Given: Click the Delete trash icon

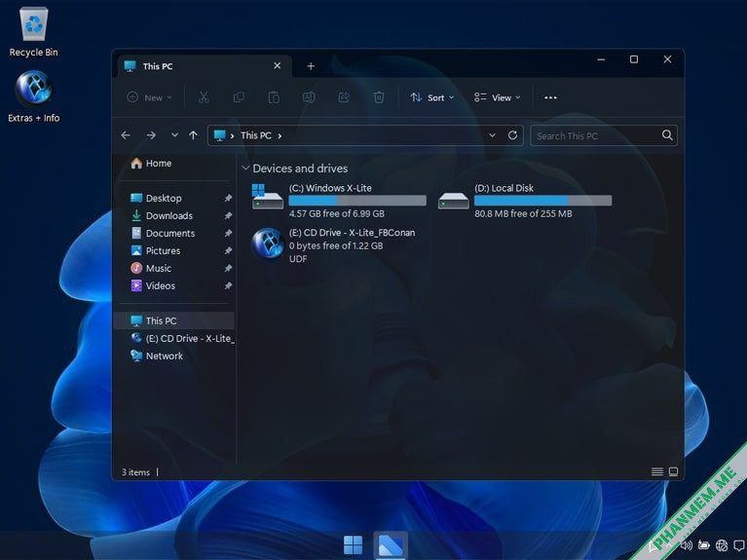Looking at the screenshot, I should coord(379,97).
